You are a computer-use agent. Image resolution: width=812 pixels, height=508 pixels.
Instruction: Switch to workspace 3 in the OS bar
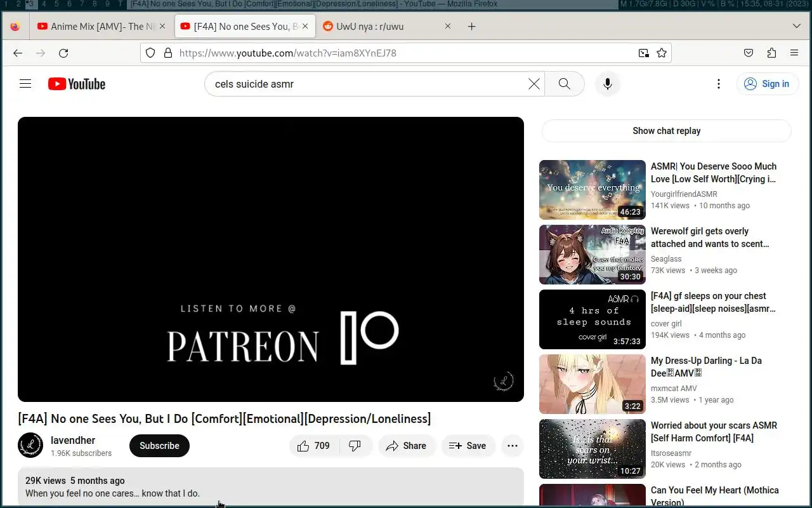point(31,4)
